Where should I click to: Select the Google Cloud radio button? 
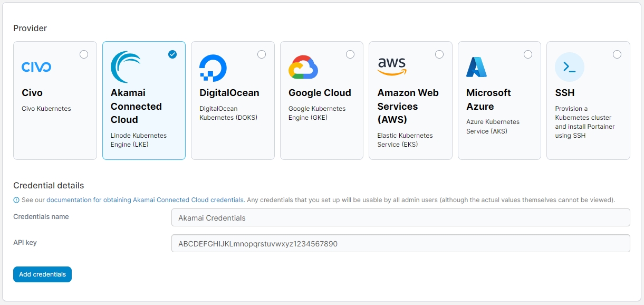click(350, 54)
